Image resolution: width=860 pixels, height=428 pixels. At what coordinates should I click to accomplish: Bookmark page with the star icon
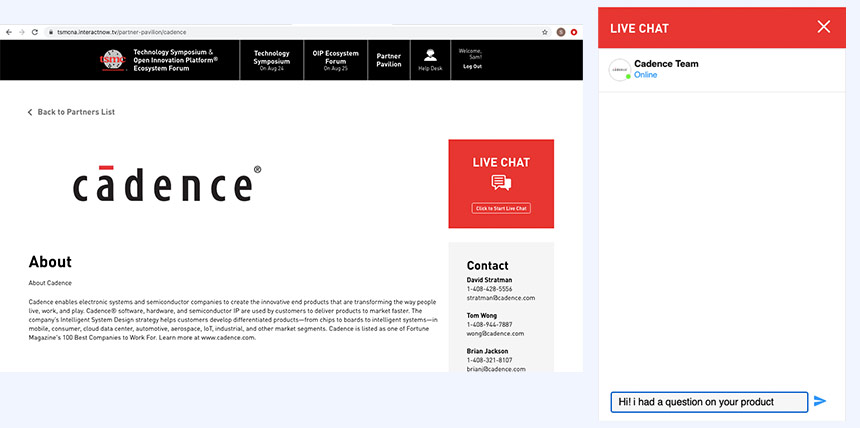click(545, 32)
